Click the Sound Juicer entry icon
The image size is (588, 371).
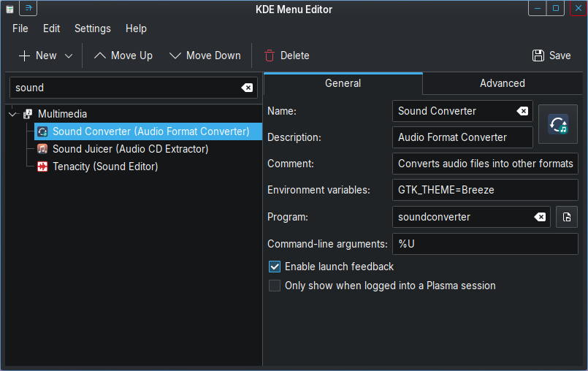pyautogui.click(x=42, y=149)
